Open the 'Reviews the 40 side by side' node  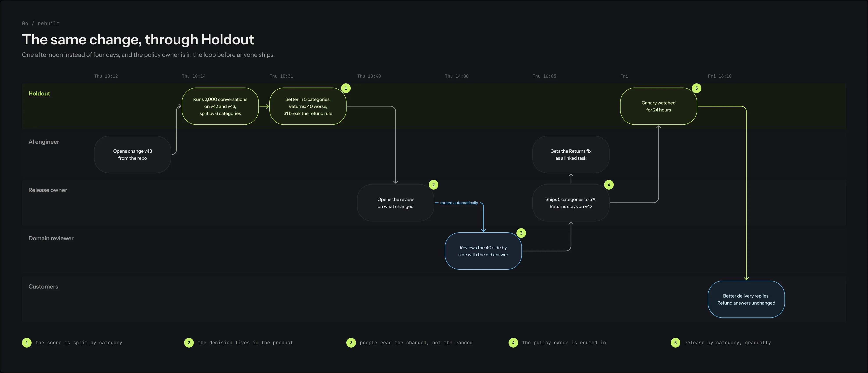click(483, 251)
